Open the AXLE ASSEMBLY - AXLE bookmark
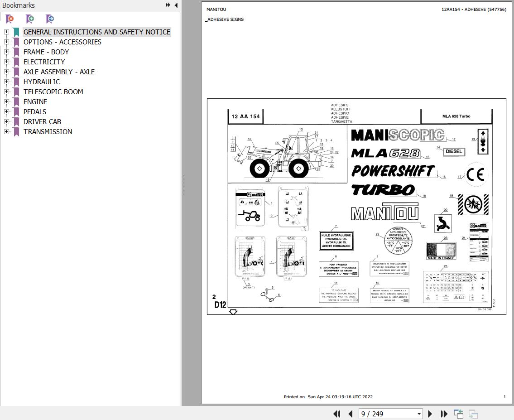 (x=59, y=72)
